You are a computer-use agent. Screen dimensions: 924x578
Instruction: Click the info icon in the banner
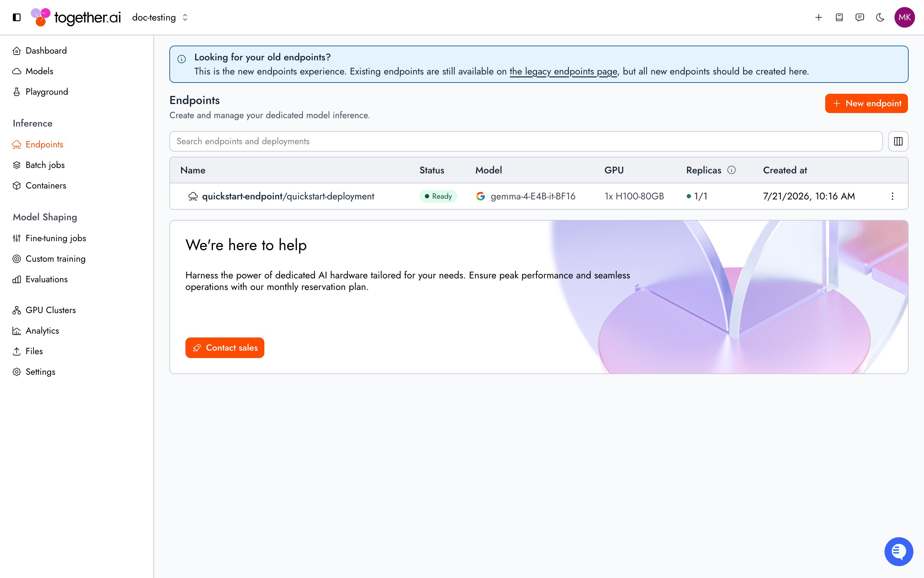coord(182,59)
